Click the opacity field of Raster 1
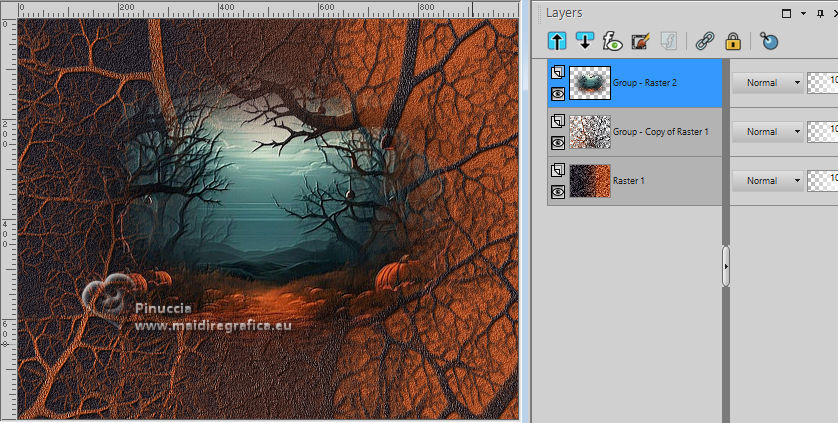Image resolution: width=838 pixels, height=423 pixels. pyautogui.click(x=823, y=181)
